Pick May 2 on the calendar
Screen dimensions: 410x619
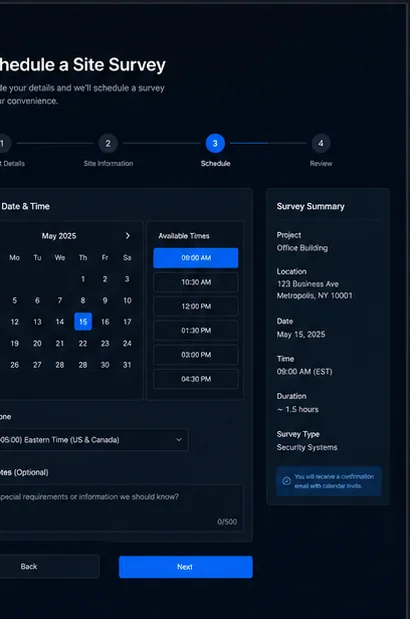click(x=105, y=279)
